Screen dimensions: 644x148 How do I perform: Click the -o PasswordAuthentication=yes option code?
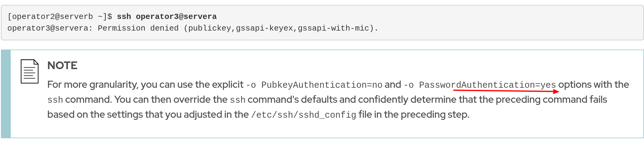[480, 85]
